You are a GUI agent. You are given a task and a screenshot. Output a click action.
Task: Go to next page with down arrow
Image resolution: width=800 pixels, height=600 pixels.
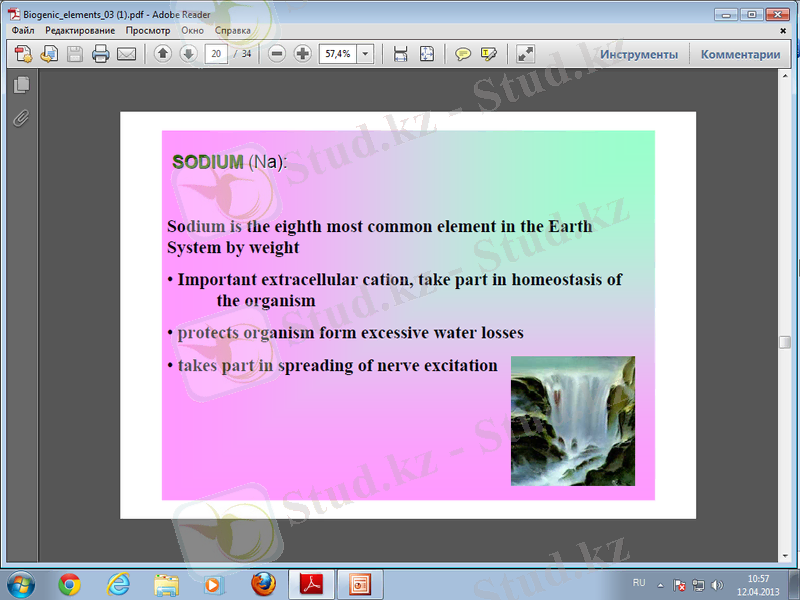(x=187, y=54)
